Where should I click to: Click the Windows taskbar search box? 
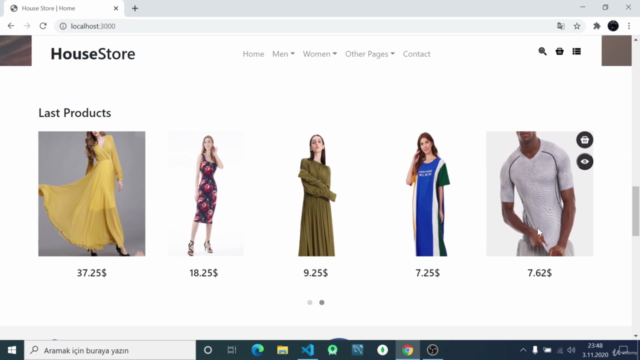(110, 350)
